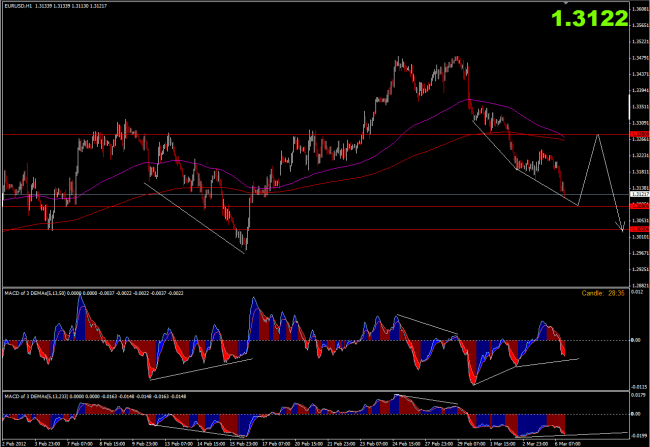Click the 23 Feb 07:00 time label
Image resolution: width=650 pixels, height=447 pixels.
[374, 444]
